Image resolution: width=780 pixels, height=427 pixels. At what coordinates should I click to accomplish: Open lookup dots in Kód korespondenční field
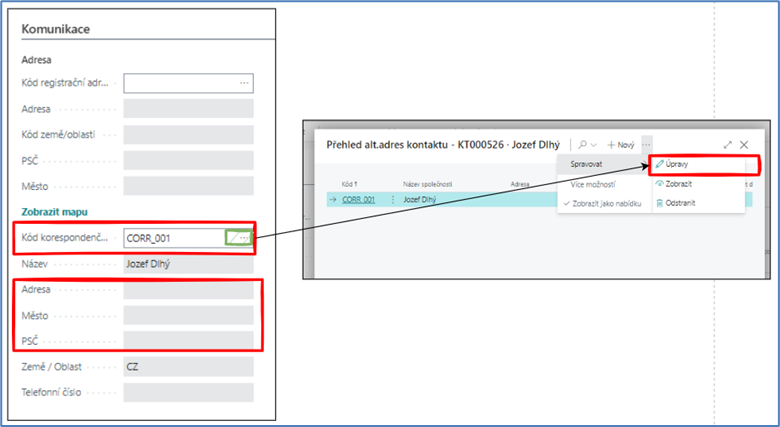point(245,238)
